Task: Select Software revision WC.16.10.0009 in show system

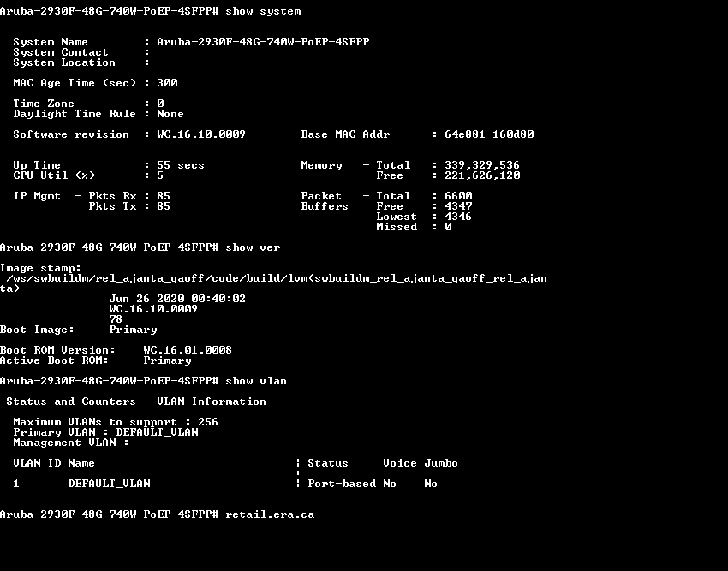Action: [201, 134]
